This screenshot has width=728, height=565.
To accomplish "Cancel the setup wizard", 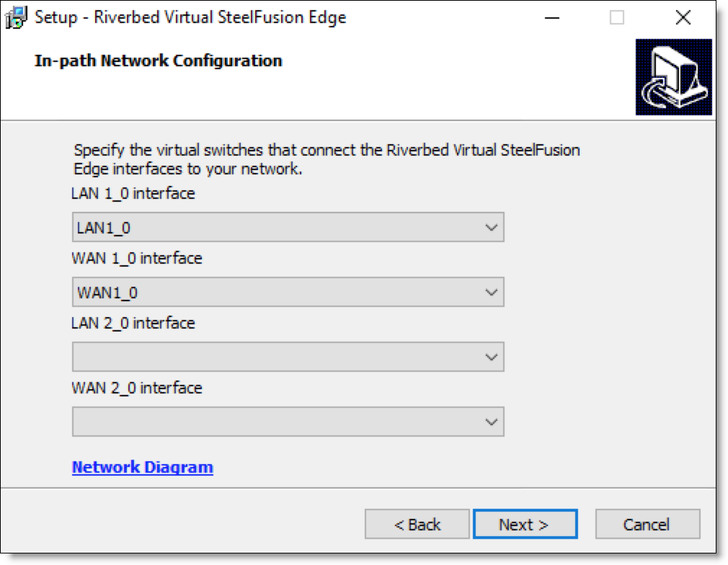I will point(648,524).
